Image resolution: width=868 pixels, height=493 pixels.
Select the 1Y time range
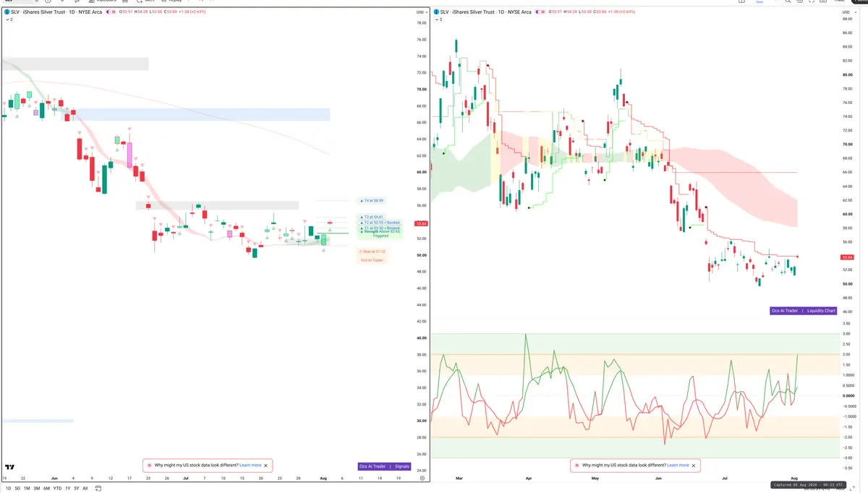pos(68,488)
